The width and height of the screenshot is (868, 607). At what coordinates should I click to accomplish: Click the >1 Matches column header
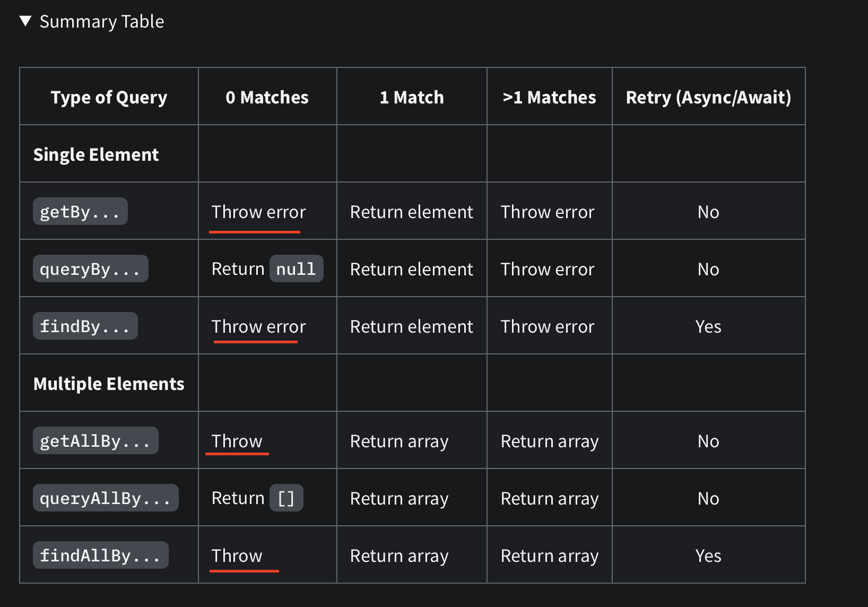(x=549, y=97)
